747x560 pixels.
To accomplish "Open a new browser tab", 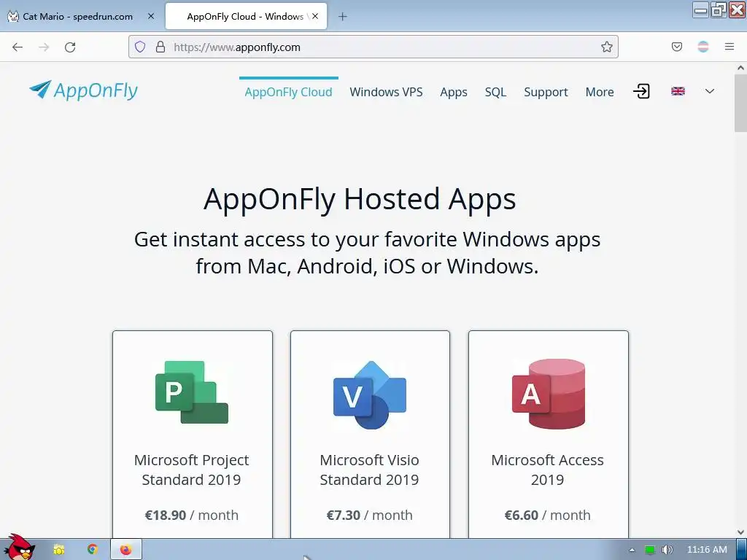I will coord(343,16).
